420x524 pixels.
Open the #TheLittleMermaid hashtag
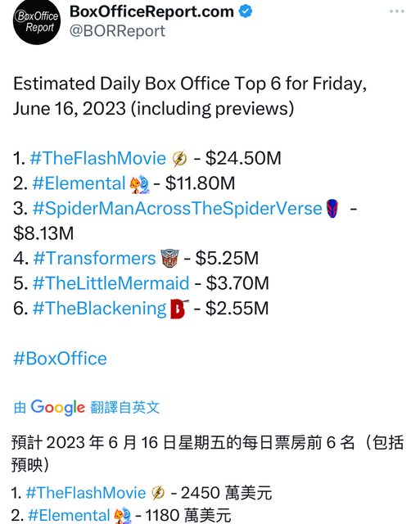111,283
